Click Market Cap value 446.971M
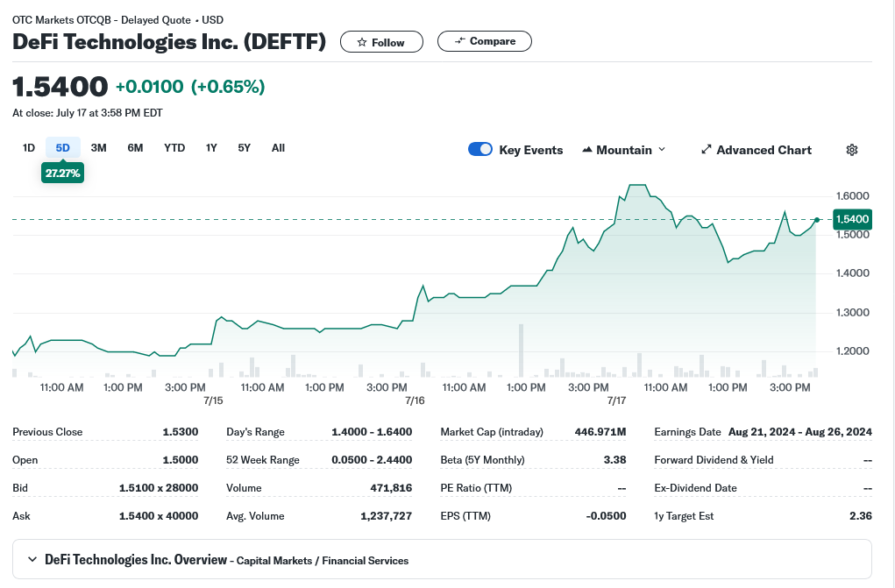Viewport: 895px width, 588px height. point(600,432)
